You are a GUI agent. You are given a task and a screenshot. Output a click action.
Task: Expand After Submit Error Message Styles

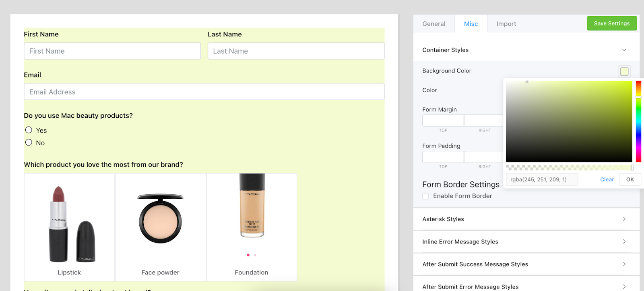pyautogui.click(x=526, y=284)
